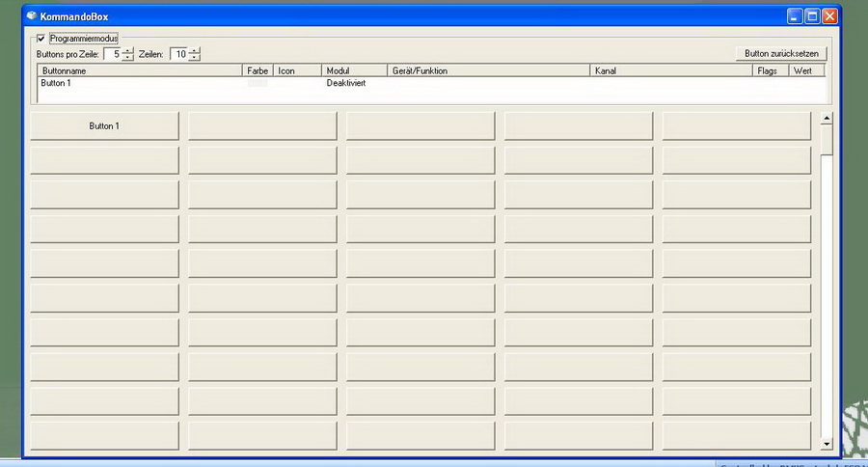Click the Modul column header
Viewport: 868px width, 467px height.
[x=354, y=70]
